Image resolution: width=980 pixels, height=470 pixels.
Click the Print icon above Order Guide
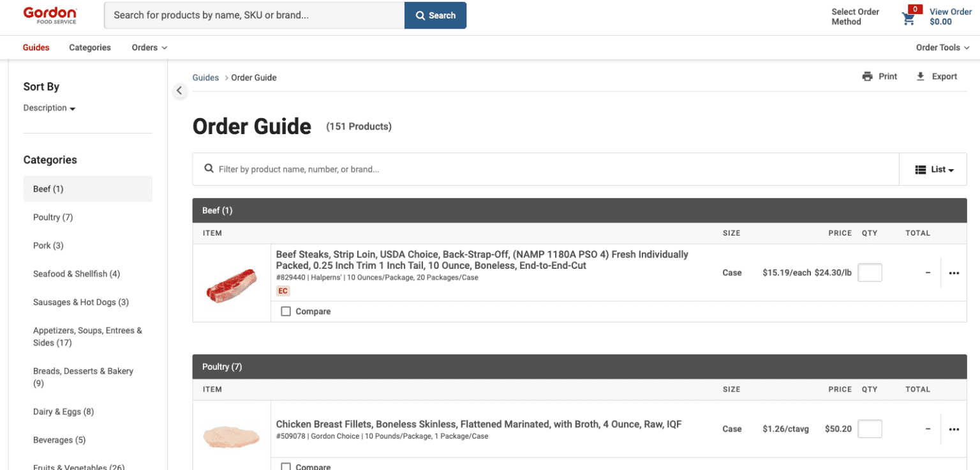coord(868,76)
